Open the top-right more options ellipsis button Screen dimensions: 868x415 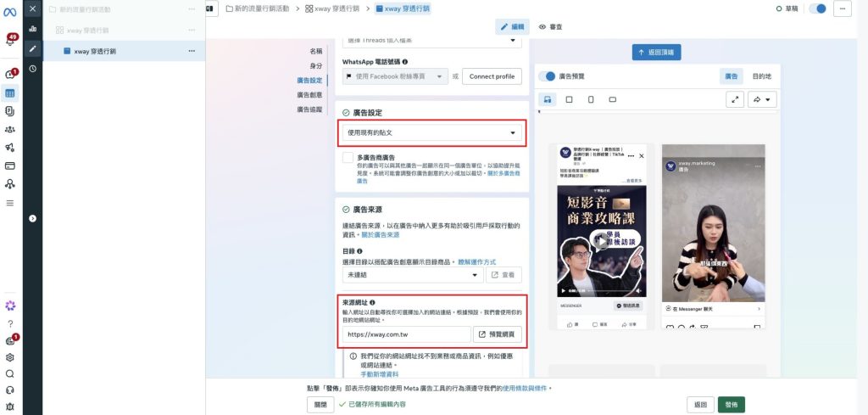pos(842,8)
